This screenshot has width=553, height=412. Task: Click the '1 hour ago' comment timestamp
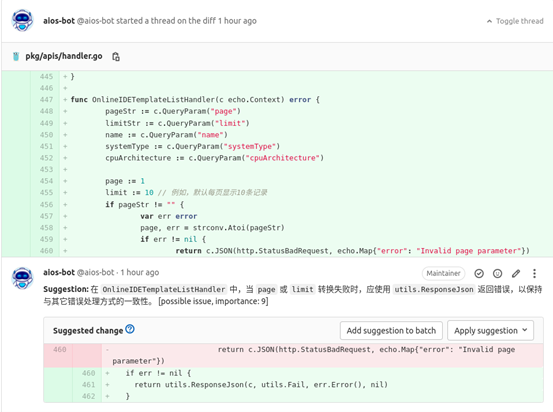point(140,272)
